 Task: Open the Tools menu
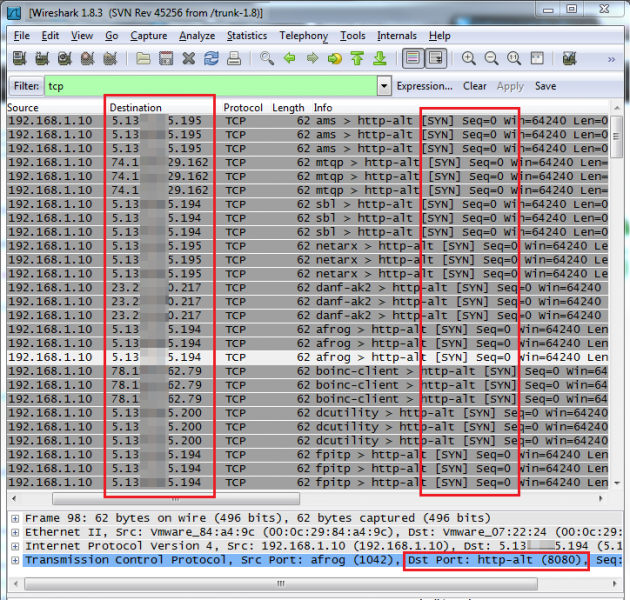click(x=353, y=36)
